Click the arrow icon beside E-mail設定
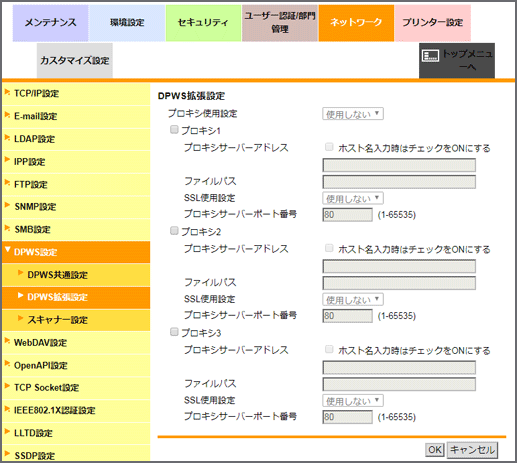This screenshot has height=463, width=517. [7, 115]
